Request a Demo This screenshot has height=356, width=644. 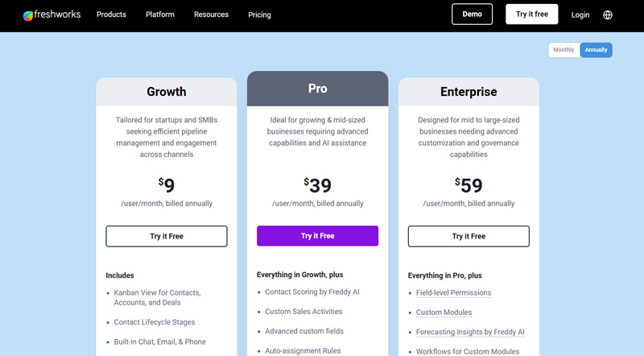(473, 14)
